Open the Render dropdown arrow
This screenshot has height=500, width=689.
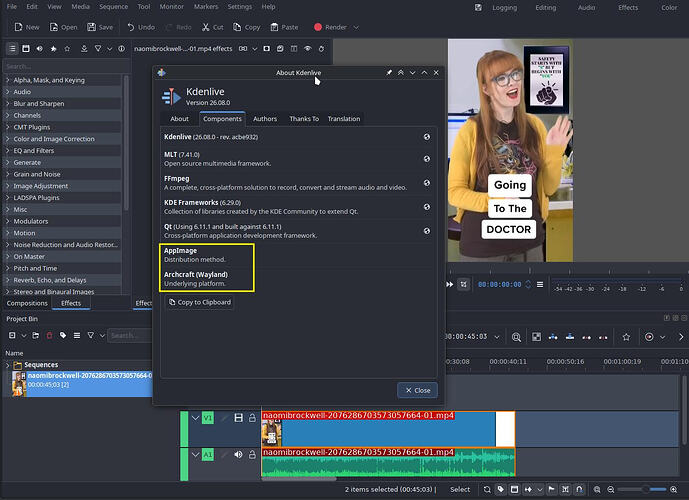point(356,27)
